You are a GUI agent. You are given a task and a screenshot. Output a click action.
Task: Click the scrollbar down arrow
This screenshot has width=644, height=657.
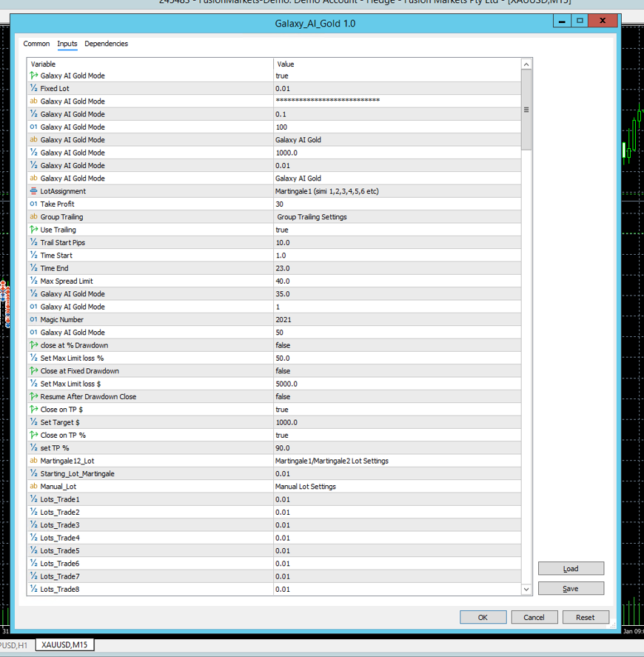(x=526, y=589)
